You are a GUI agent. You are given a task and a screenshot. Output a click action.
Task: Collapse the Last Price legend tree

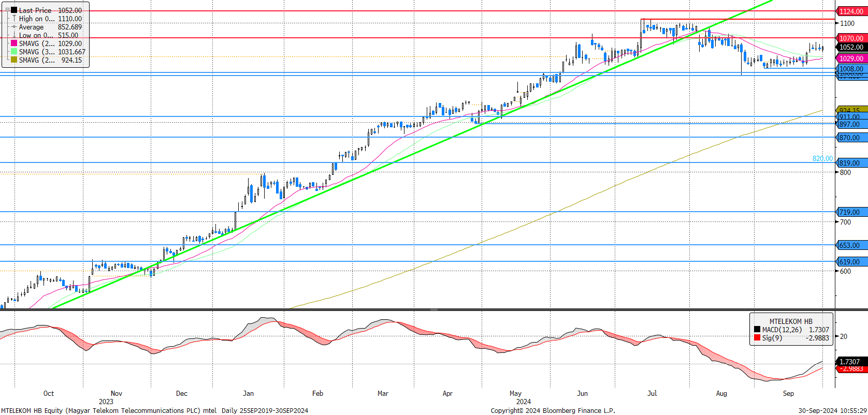[7, 10]
